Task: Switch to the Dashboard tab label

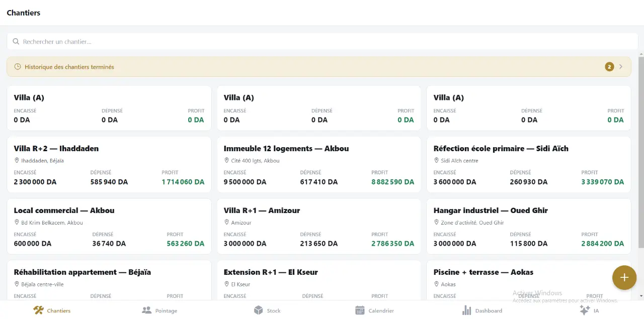Action: pyautogui.click(x=489, y=311)
